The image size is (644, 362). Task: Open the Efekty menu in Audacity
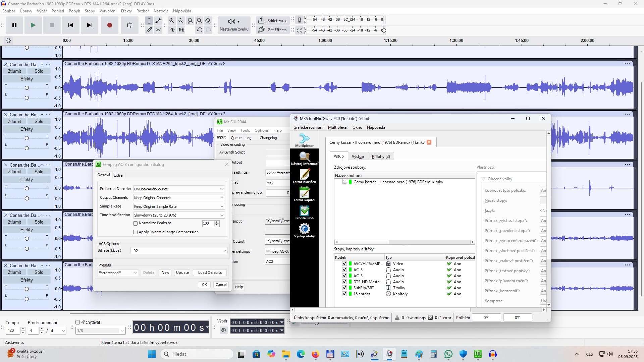(126, 11)
